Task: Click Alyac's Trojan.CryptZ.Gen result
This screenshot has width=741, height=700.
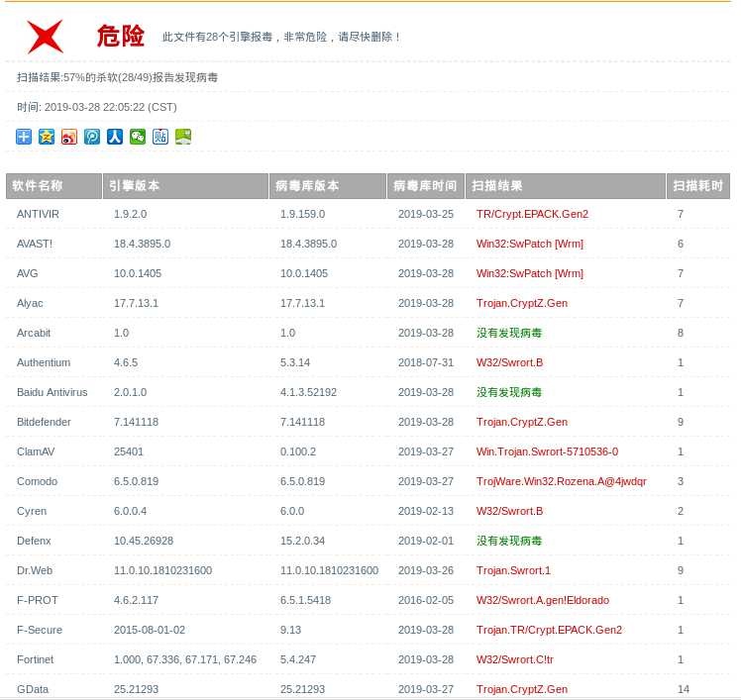Action: point(522,303)
